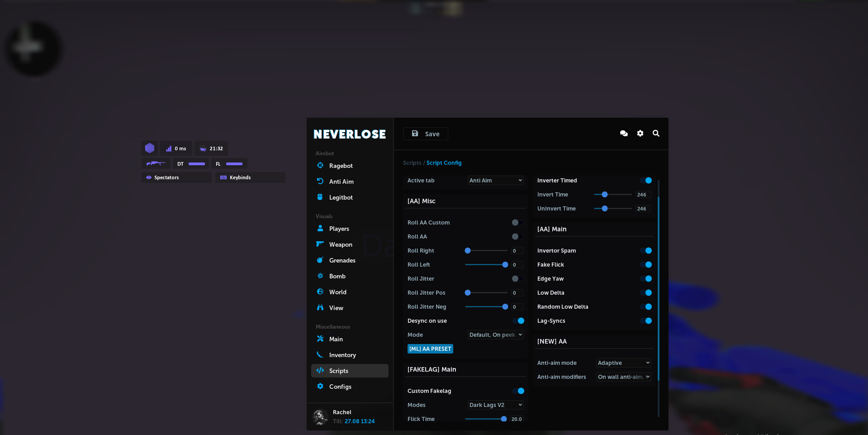This screenshot has height=435, width=868.
Task: Click the floppy disk save icon
Action: (415, 134)
